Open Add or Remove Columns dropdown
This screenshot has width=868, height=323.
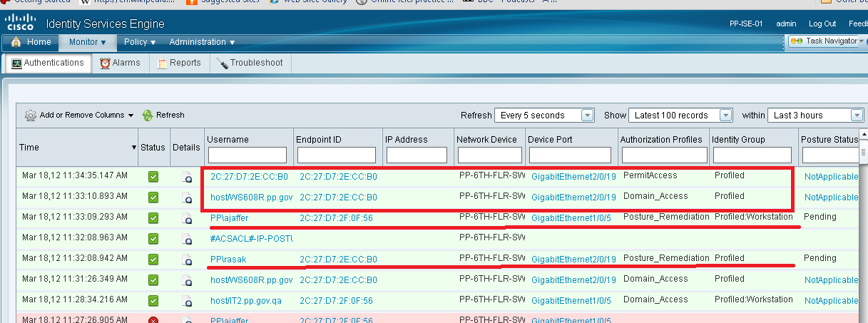(x=79, y=115)
